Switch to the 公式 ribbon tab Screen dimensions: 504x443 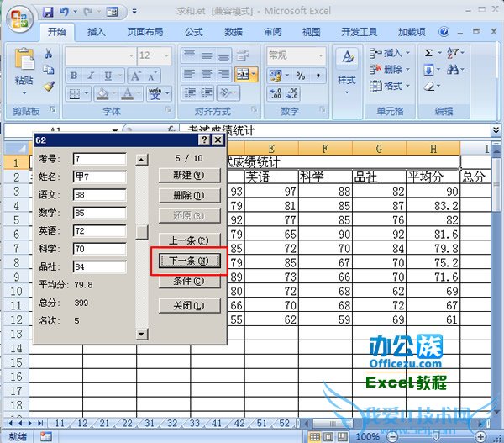[194, 32]
